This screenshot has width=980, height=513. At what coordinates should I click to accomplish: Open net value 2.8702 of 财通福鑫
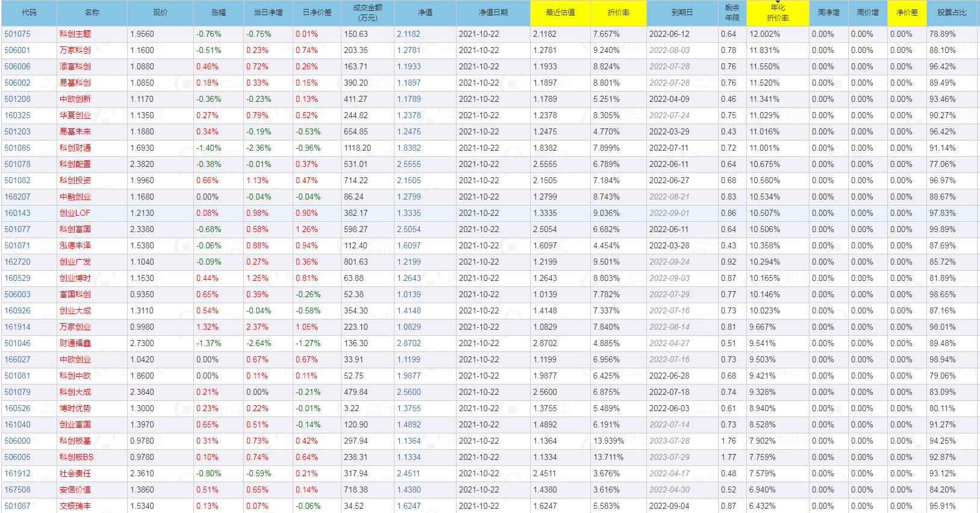tap(408, 344)
